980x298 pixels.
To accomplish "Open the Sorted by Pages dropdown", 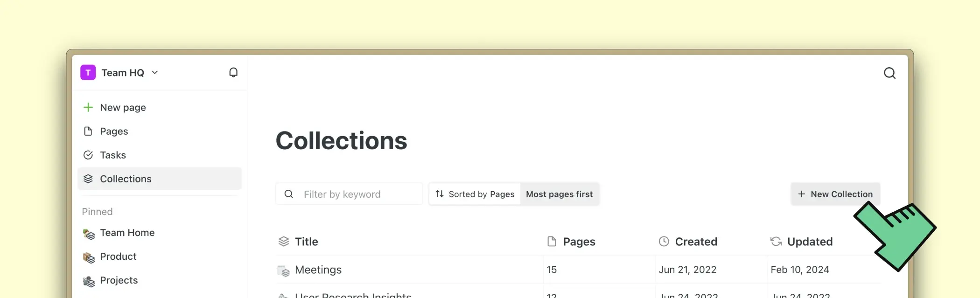I will (475, 194).
